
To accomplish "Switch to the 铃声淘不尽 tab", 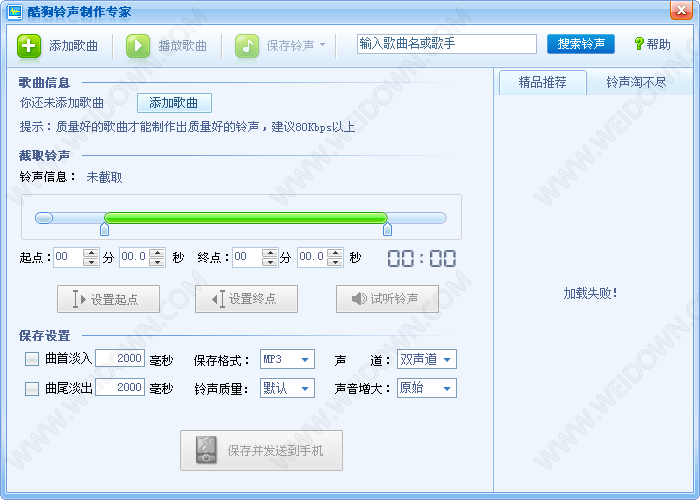I will [x=636, y=83].
